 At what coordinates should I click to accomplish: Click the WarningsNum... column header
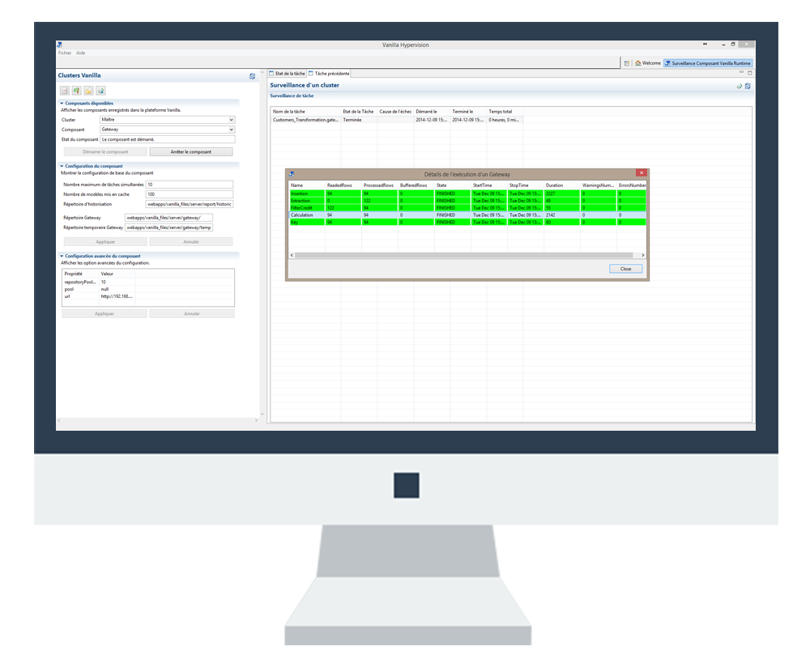click(599, 185)
